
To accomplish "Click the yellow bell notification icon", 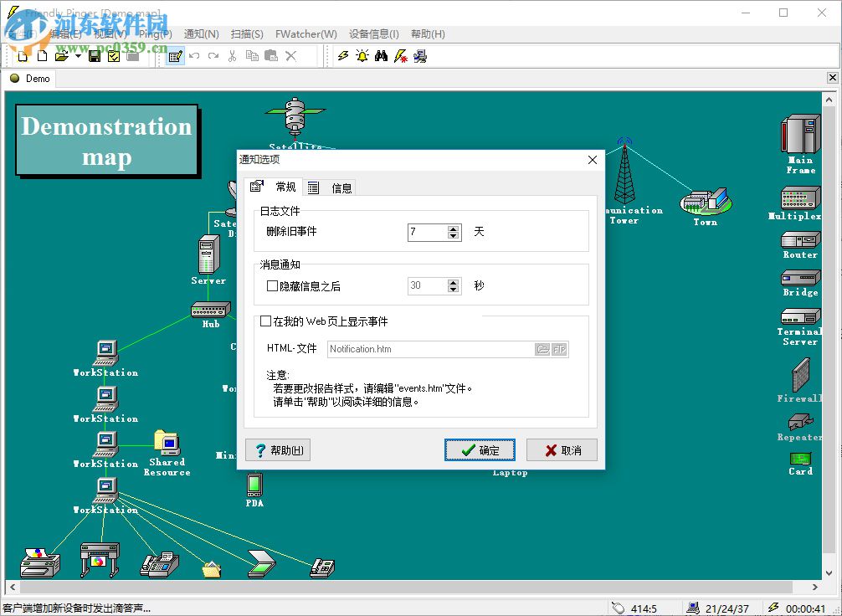I will click(362, 56).
